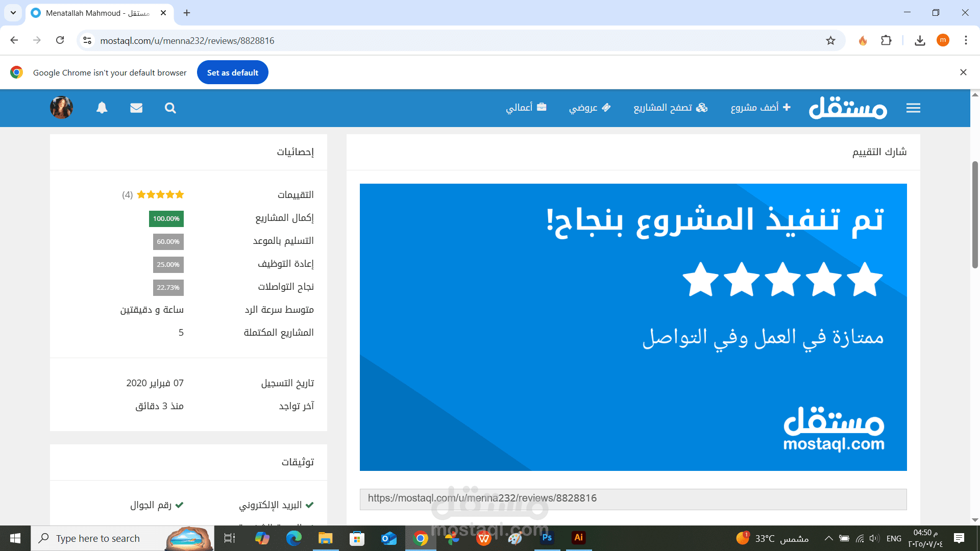Image resolution: width=980 pixels, height=551 pixels.
Task: Open the hamburger side menu
Action: coord(913,108)
